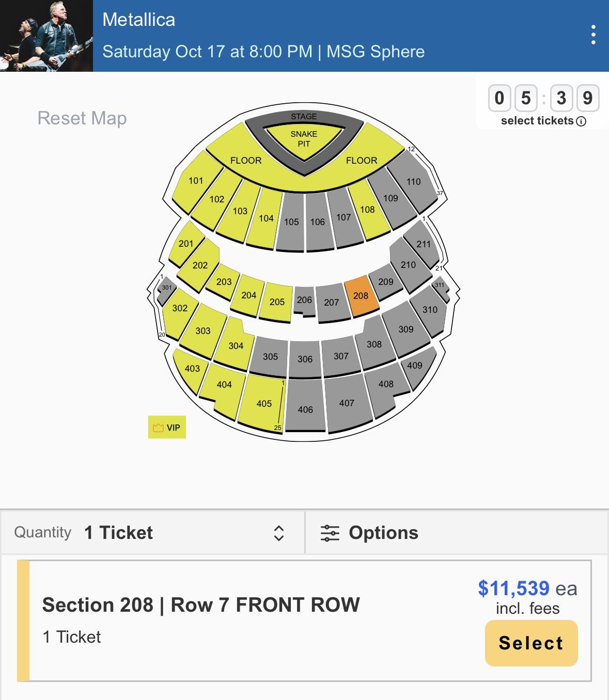609x700 pixels.
Task: Open the Options filter sliders icon
Action: click(x=330, y=533)
